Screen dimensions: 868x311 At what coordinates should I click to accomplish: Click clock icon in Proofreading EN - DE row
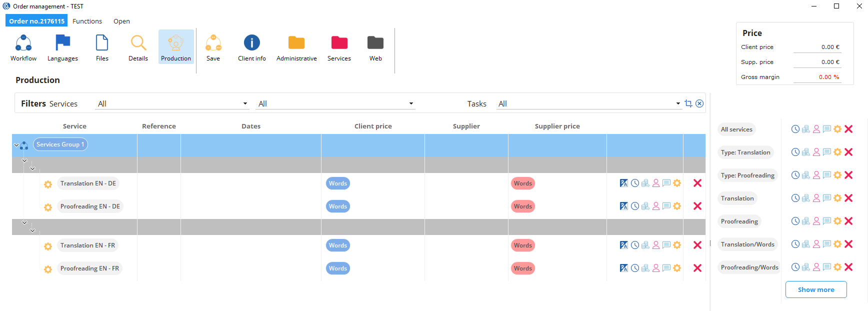[634, 206]
